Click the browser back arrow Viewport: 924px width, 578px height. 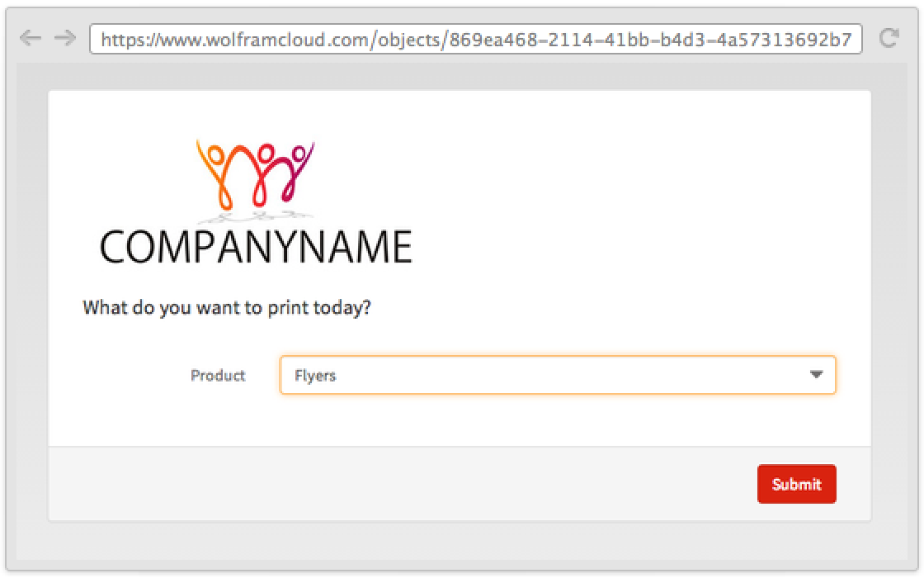(30, 38)
